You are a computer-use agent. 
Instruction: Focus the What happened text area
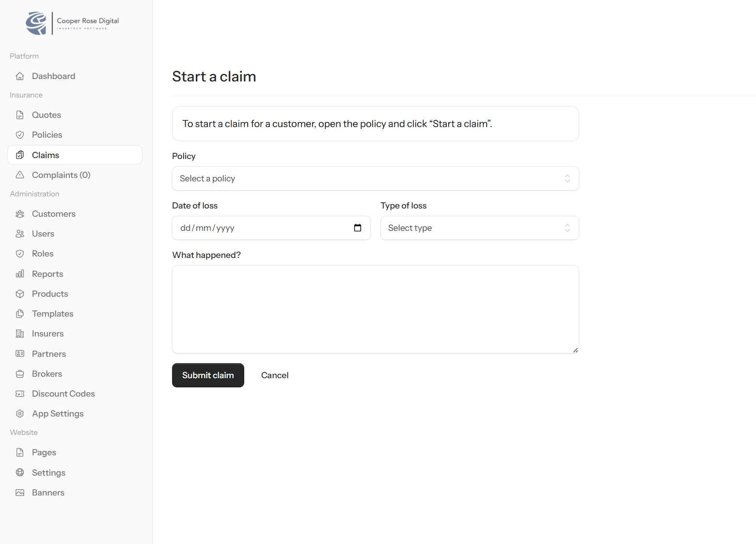[x=375, y=309]
